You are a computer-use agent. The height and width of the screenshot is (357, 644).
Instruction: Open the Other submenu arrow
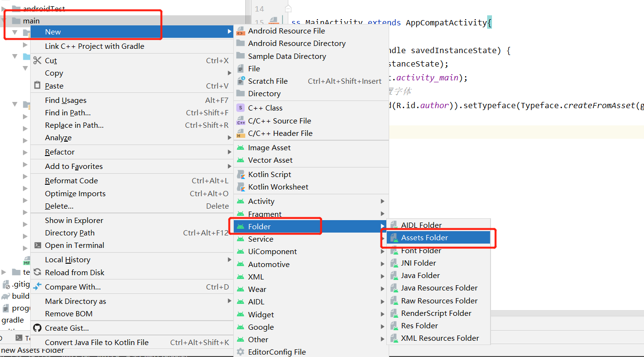click(382, 339)
